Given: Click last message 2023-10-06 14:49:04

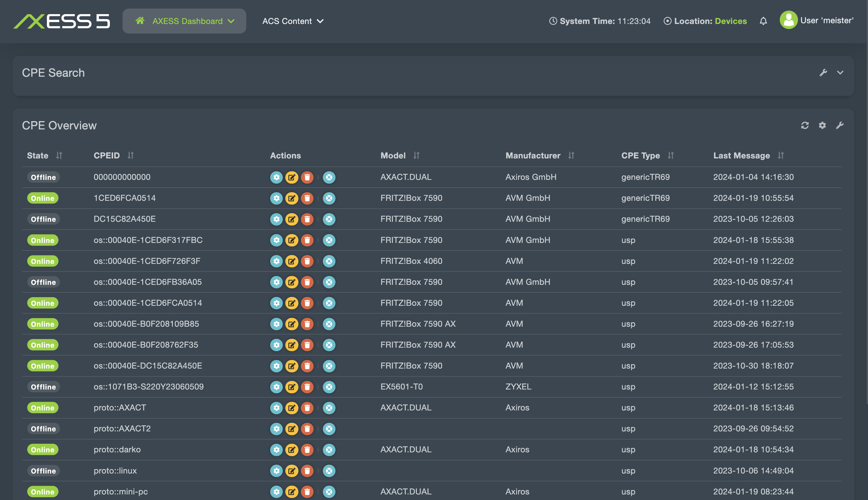Looking at the screenshot, I should [x=753, y=471].
